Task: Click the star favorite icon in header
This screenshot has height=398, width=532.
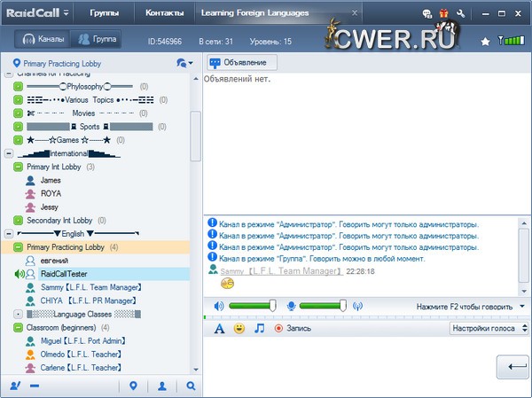Action: point(485,41)
